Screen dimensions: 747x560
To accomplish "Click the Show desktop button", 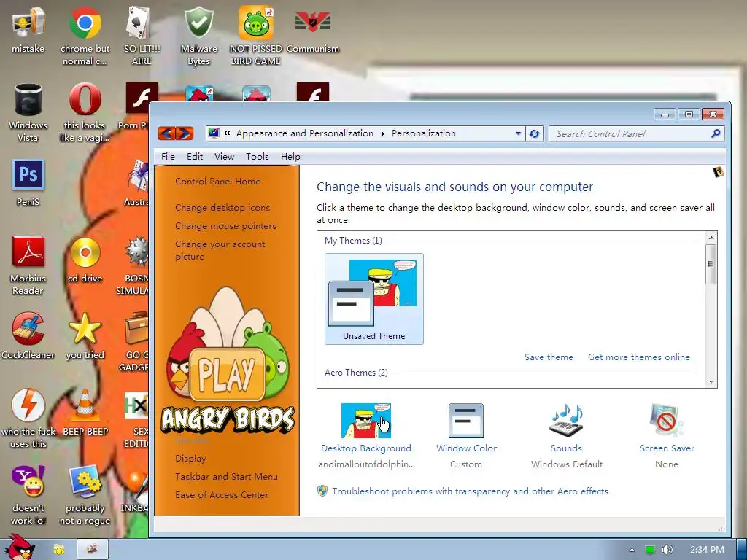I will click(x=742, y=549).
